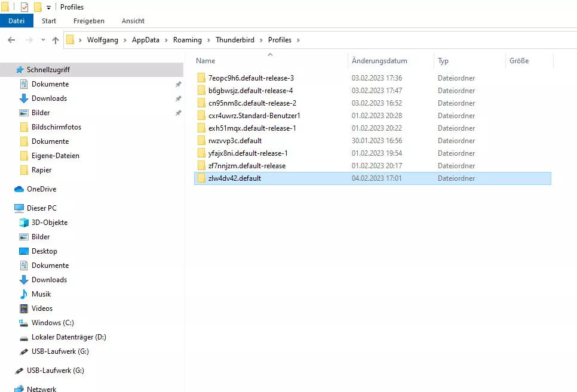Screen dimensions: 577x392
Task: Open the recent locations dropdown chevron
Action: click(43, 40)
